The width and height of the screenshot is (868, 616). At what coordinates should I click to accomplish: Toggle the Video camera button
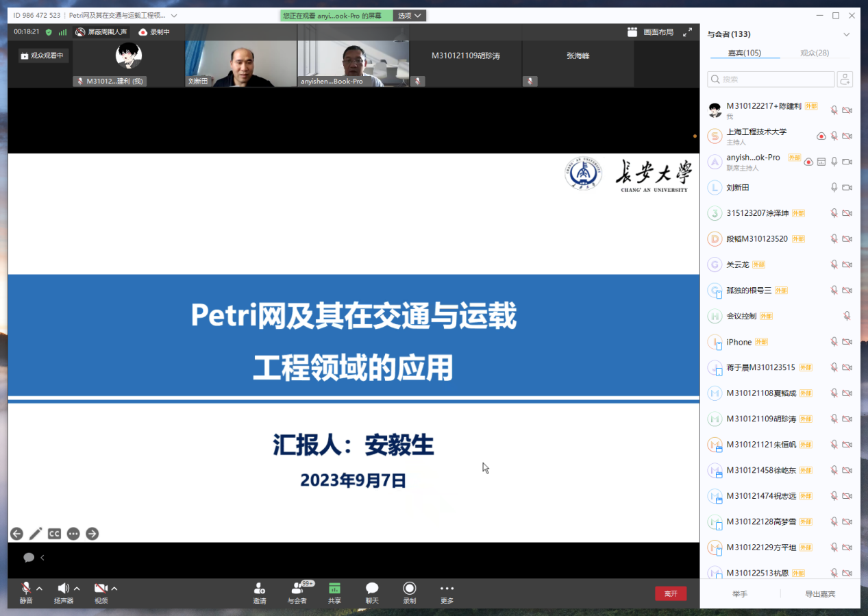click(x=101, y=593)
